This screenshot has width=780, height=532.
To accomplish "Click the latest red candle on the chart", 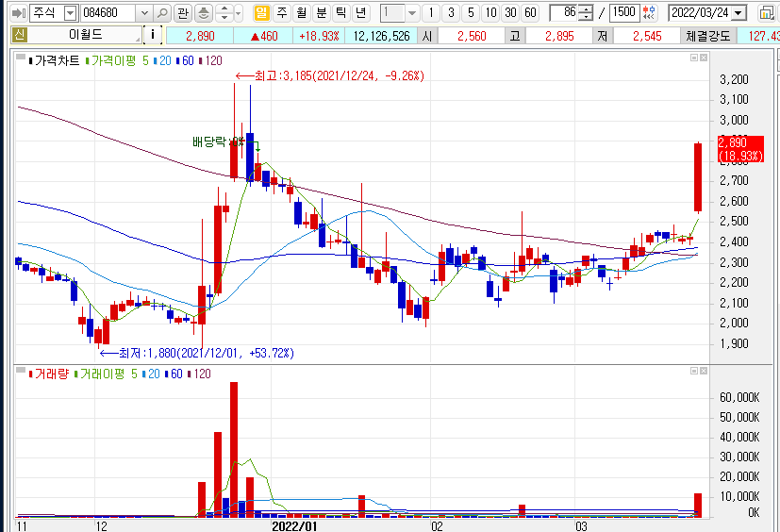I will pos(698,177).
